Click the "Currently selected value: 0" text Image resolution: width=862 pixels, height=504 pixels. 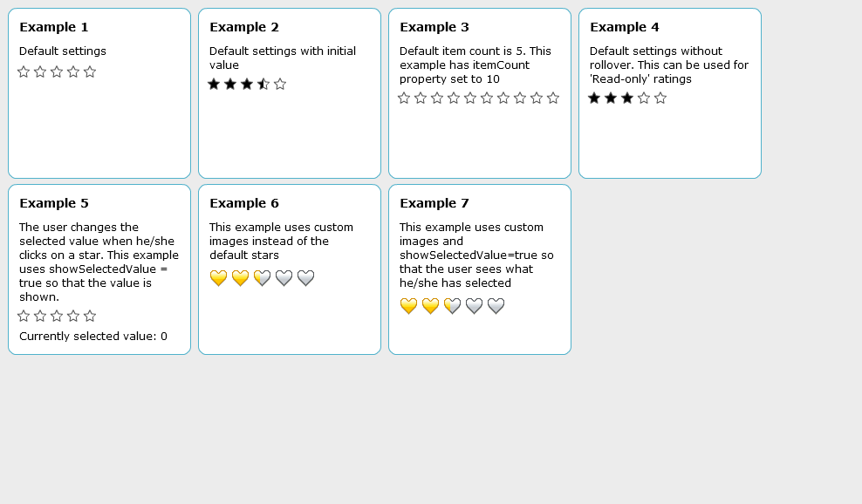tap(93, 337)
